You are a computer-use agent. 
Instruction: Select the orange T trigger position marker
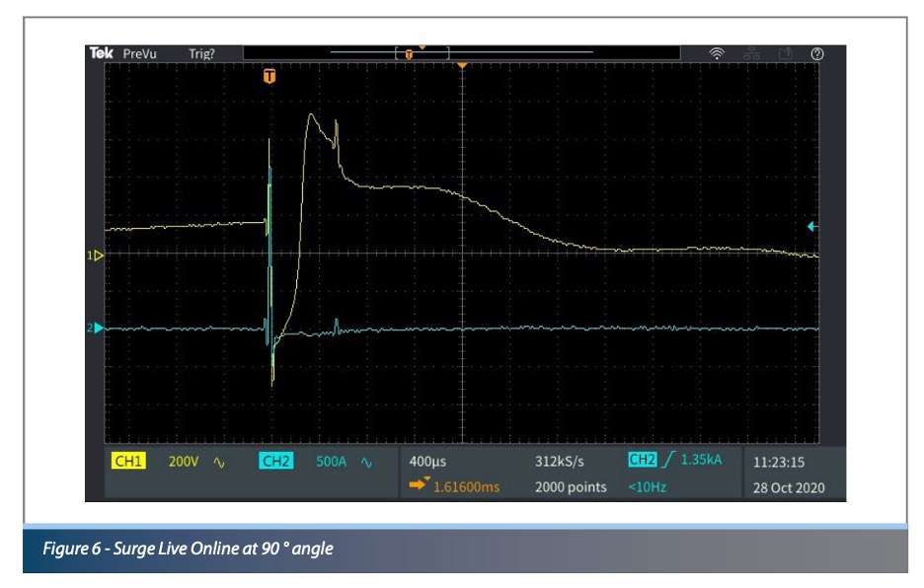tap(269, 75)
